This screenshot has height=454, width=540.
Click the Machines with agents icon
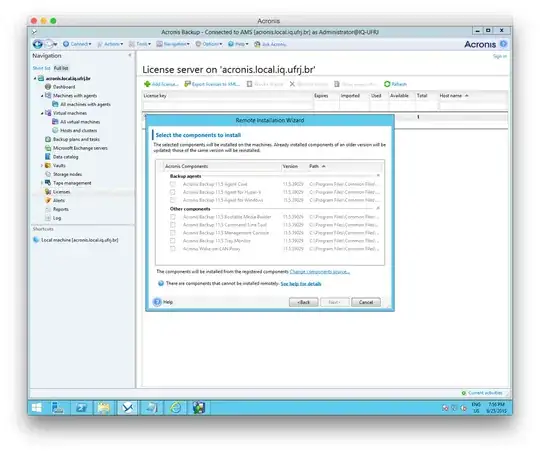click(48, 95)
